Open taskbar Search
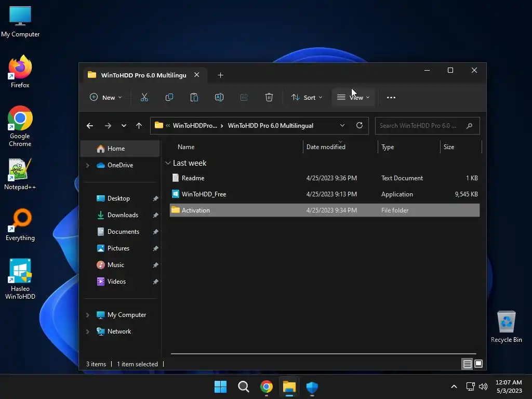532x399 pixels. [x=244, y=387]
